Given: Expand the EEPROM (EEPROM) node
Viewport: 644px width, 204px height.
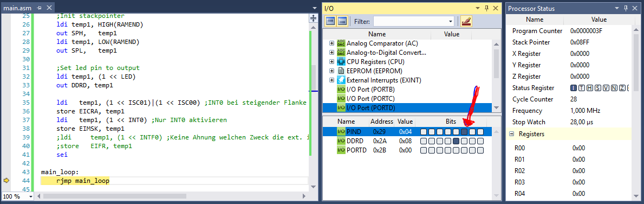Looking at the screenshot, I should [332, 71].
